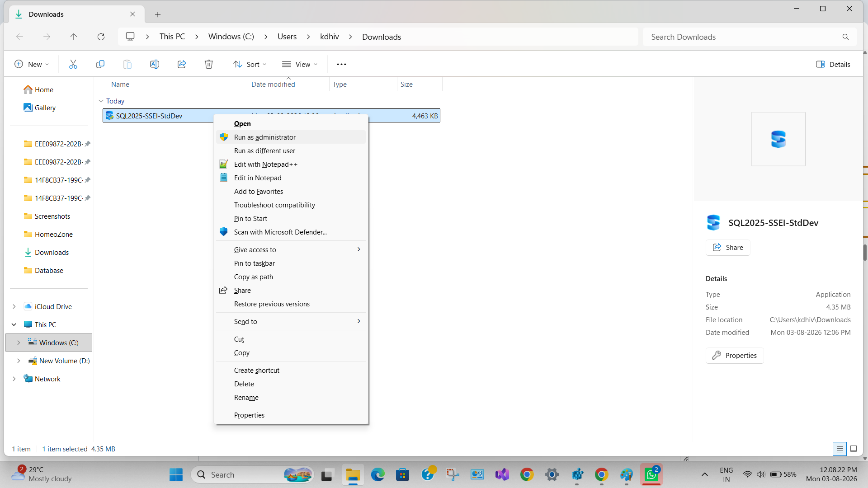Go back using the Back arrow
This screenshot has height=488, width=868.
[x=19, y=37]
